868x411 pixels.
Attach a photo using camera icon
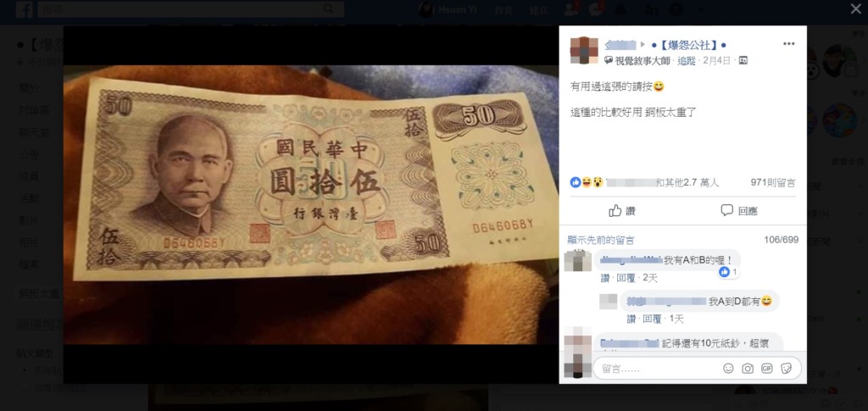click(748, 369)
